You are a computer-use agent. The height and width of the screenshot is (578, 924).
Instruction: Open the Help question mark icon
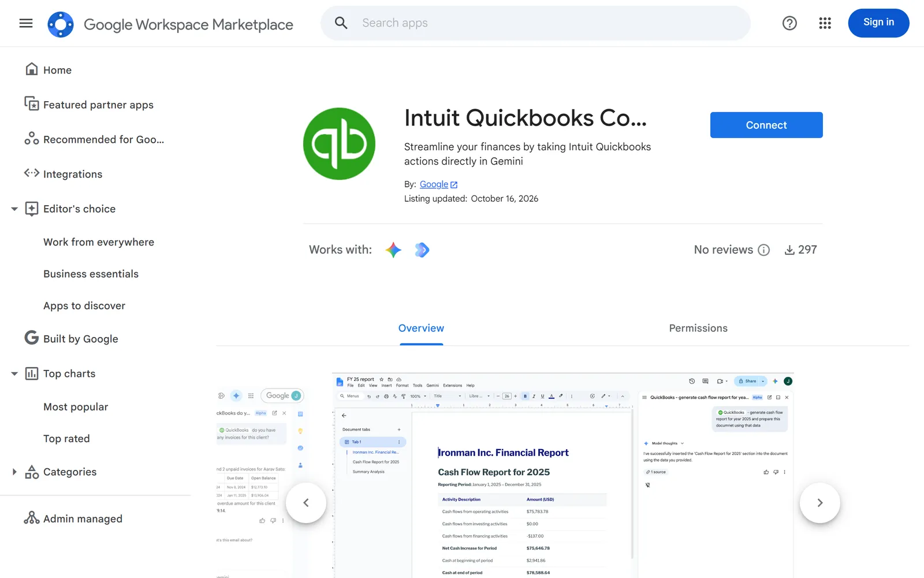tap(789, 23)
